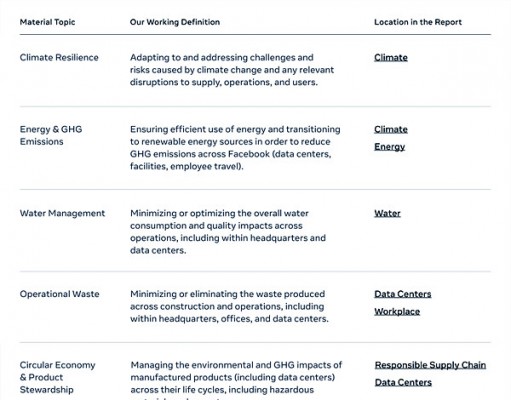Open Climate link in Energy & GHG row
511x400 pixels.
click(x=391, y=129)
